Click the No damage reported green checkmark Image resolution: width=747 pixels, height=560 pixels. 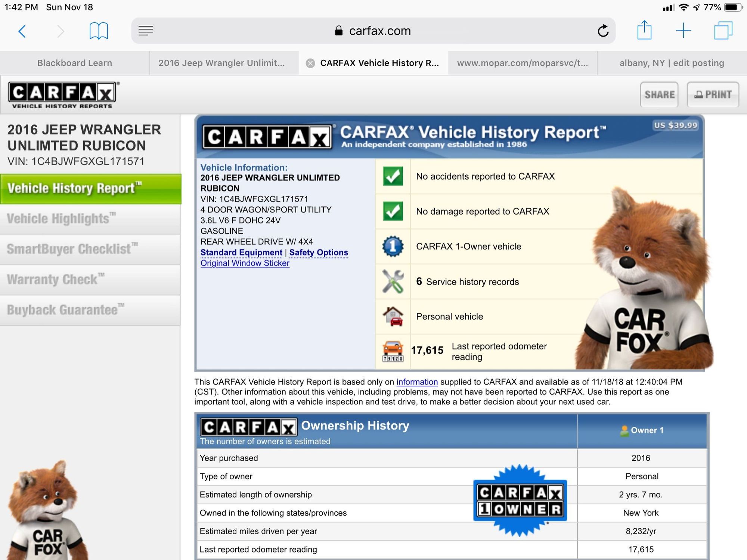point(393,211)
